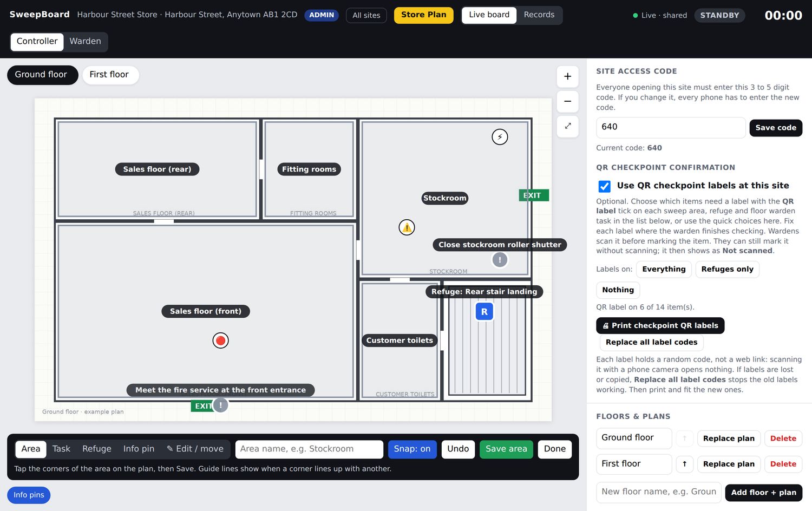Image resolution: width=812 pixels, height=511 pixels.
Task: Click Done in drawing toolbar
Action: [554, 449]
